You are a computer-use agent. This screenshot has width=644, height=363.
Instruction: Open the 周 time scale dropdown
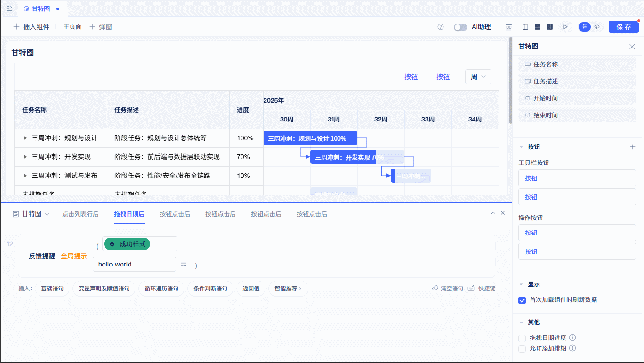[478, 77]
